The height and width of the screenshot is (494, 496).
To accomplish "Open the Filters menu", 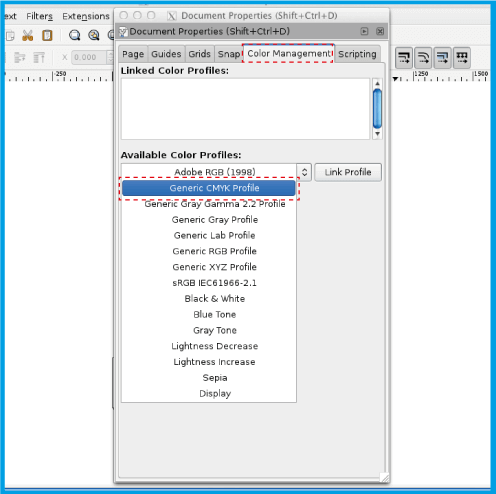I will click(39, 16).
